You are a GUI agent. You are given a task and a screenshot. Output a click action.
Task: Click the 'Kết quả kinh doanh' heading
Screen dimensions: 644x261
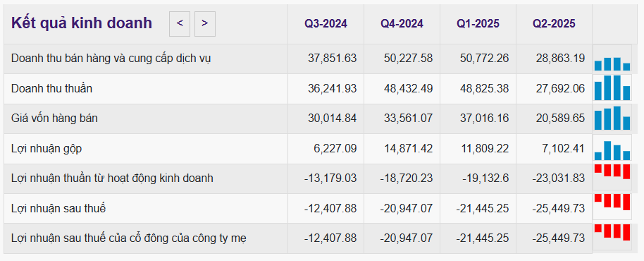tap(82, 23)
